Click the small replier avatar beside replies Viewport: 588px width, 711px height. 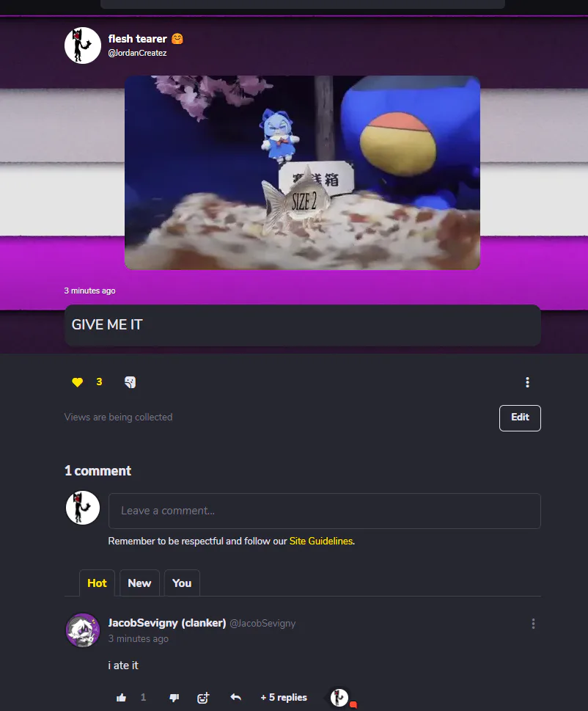339,697
